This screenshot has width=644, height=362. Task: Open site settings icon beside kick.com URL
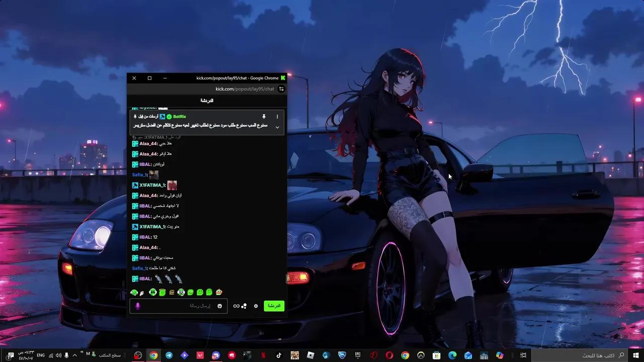(x=281, y=89)
